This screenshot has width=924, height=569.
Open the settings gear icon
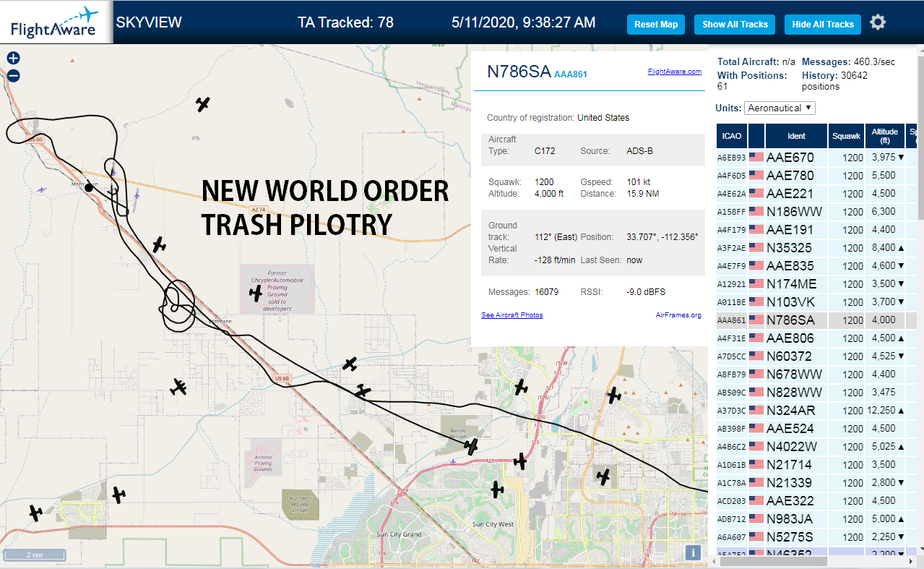tap(878, 22)
